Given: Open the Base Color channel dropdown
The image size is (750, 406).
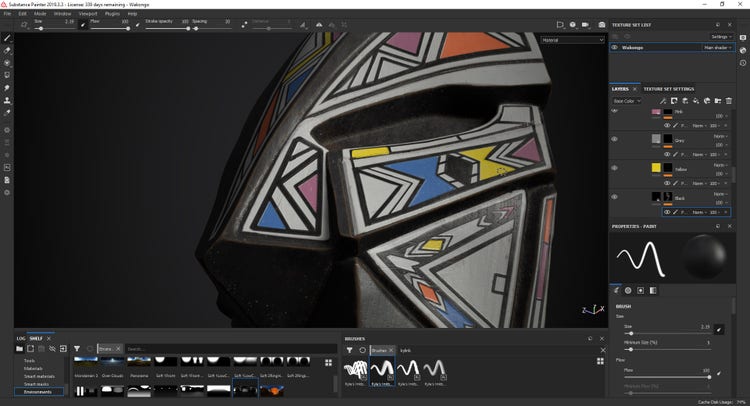Looking at the screenshot, I should (627, 101).
